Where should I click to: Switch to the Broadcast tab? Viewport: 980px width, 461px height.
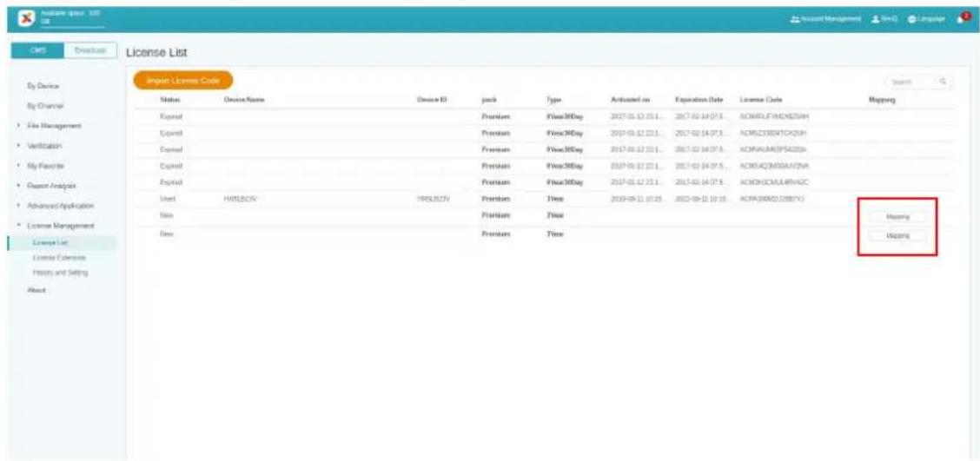[x=90, y=52]
